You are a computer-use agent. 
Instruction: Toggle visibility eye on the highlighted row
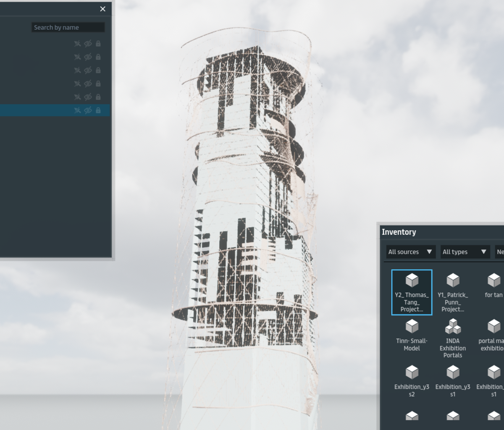point(88,110)
